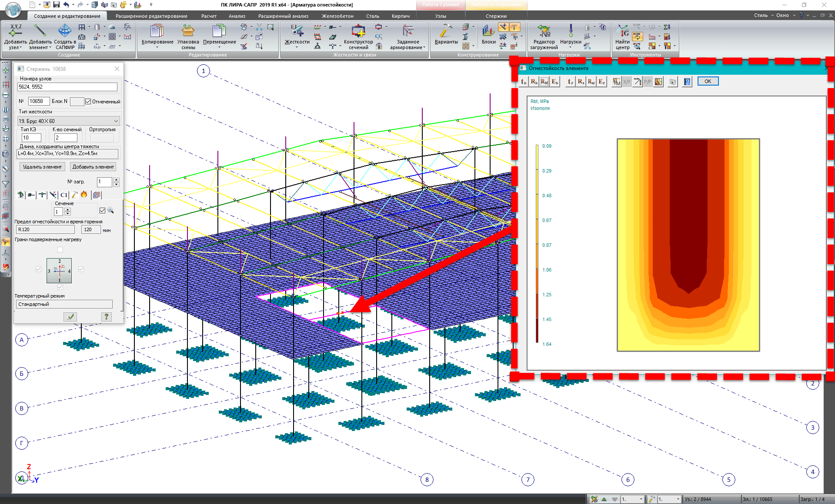Tick the heated face 2 checkbox
This screenshot has height=504, width=835.
click(60, 249)
